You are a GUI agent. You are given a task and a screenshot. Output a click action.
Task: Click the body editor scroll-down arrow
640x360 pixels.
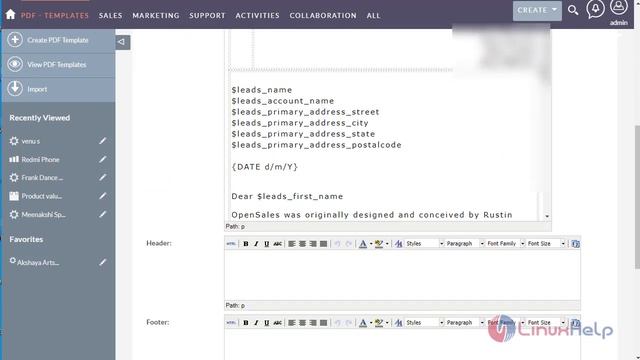pyautogui.click(x=547, y=216)
